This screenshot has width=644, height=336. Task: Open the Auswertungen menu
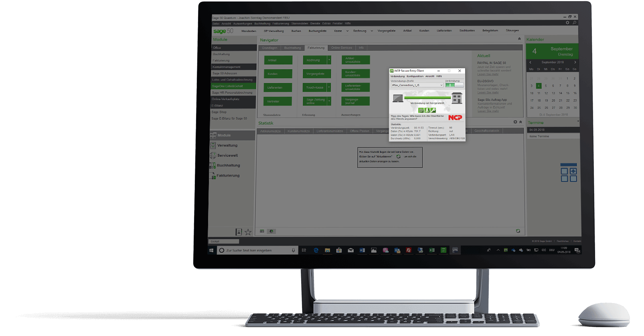243,24
